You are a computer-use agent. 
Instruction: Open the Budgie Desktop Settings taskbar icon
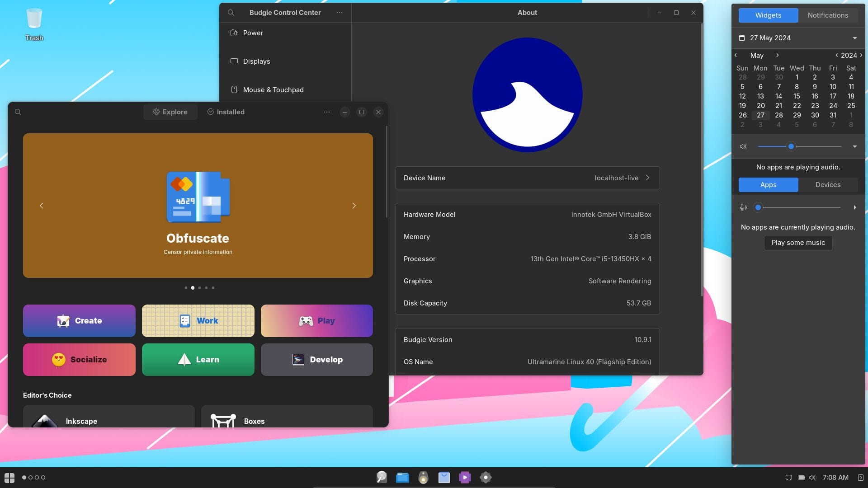[x=486, y=478]
